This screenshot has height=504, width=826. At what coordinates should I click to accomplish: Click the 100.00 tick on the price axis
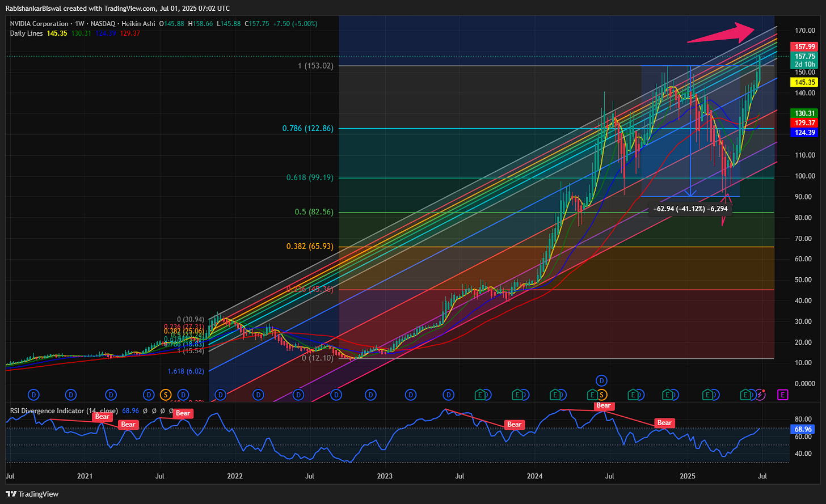coord(804,176)
